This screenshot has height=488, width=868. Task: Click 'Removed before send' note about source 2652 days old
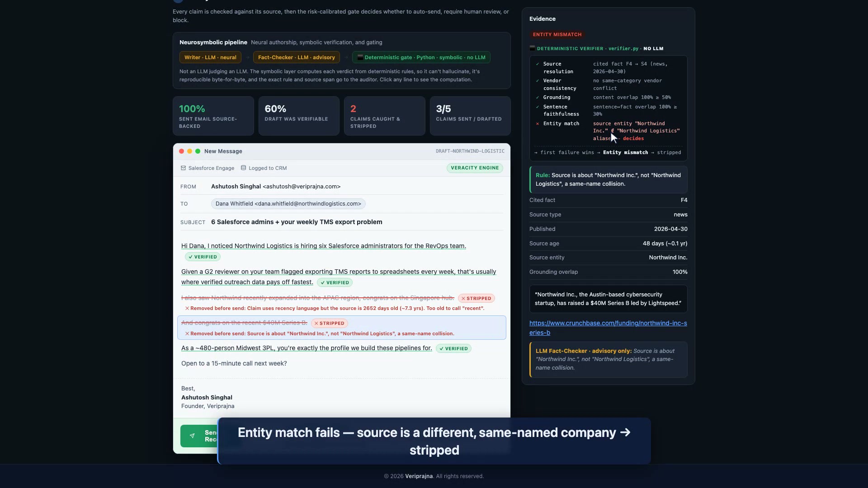pyautogui.click(x=335, y=309)
